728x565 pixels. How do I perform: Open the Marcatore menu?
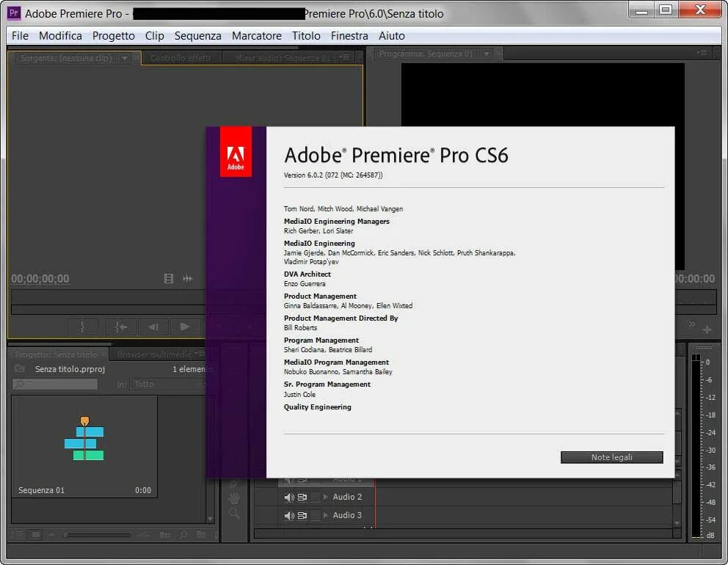pos(257,36)
